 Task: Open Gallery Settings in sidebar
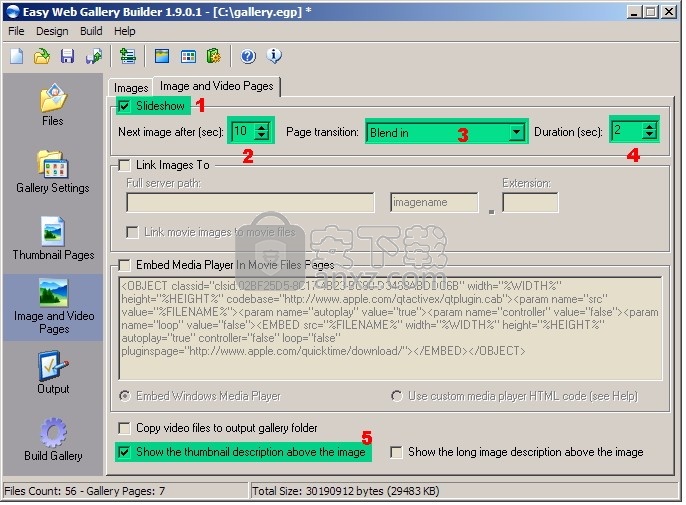53,172
